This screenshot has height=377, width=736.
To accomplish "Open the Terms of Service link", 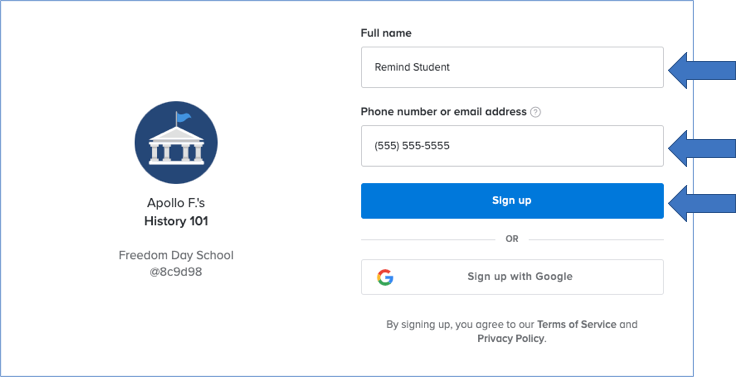I will click(x=576, y=324).
